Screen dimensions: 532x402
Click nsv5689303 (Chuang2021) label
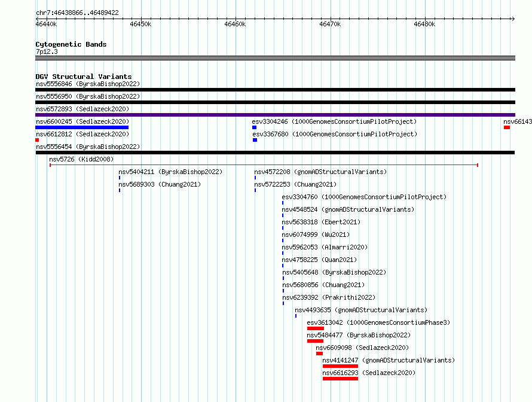point(160,184)
